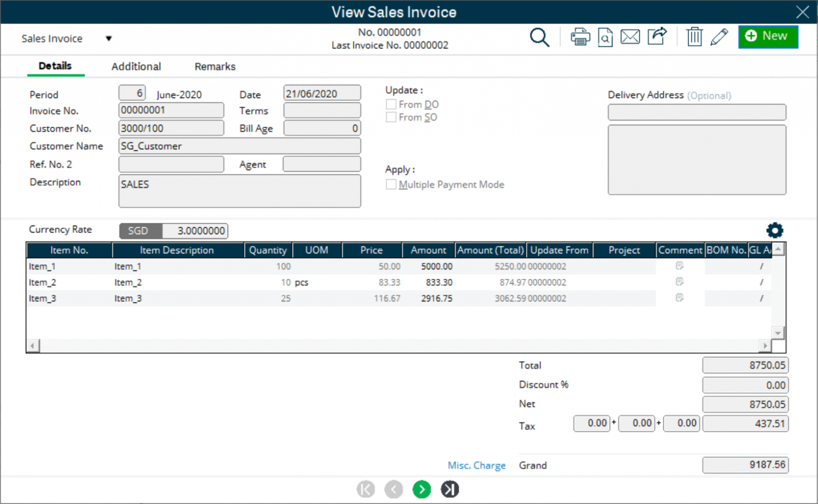Image resolution: width=818 pixels, height=504 pixels.
Task: Create a new sales invoice
Action: 768,37
